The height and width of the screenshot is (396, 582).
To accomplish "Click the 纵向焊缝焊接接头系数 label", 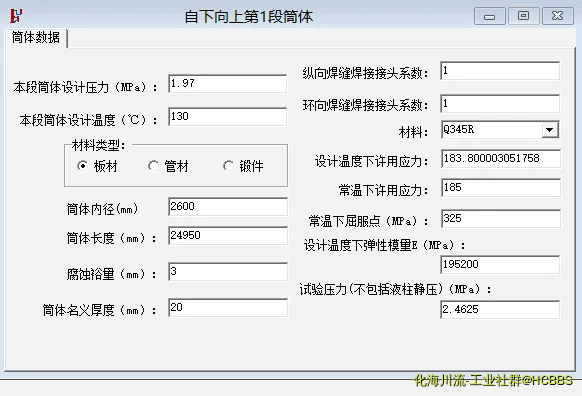I will [366, 73].
